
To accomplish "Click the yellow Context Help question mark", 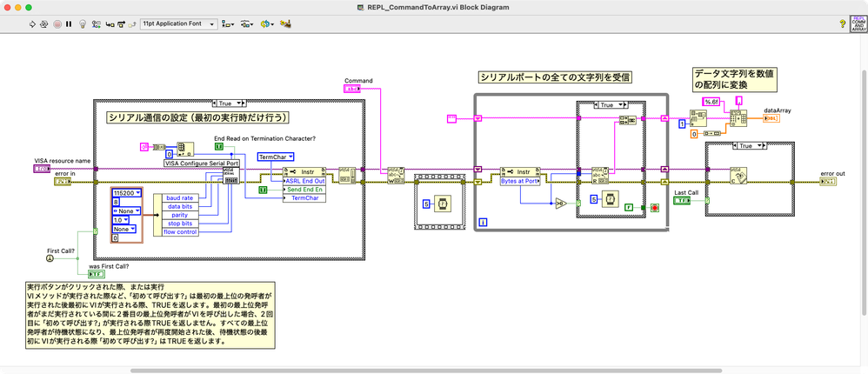I will pos(842,24).
